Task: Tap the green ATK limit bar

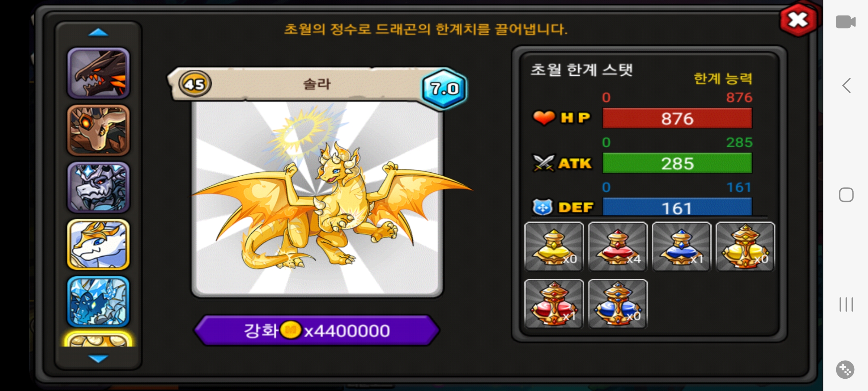Action: [677, 163]
